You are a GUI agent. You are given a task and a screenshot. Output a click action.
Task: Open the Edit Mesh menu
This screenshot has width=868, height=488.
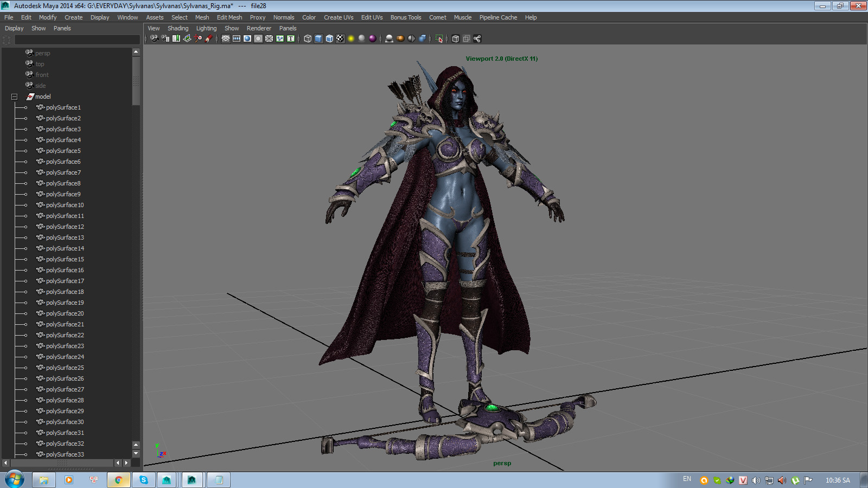(x=229, y=17)
